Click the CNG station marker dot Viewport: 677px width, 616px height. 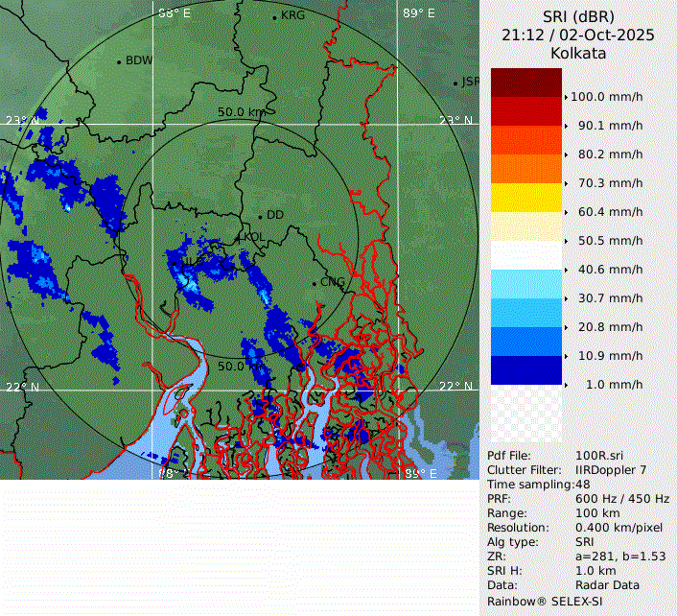click(x=314, y=283)
